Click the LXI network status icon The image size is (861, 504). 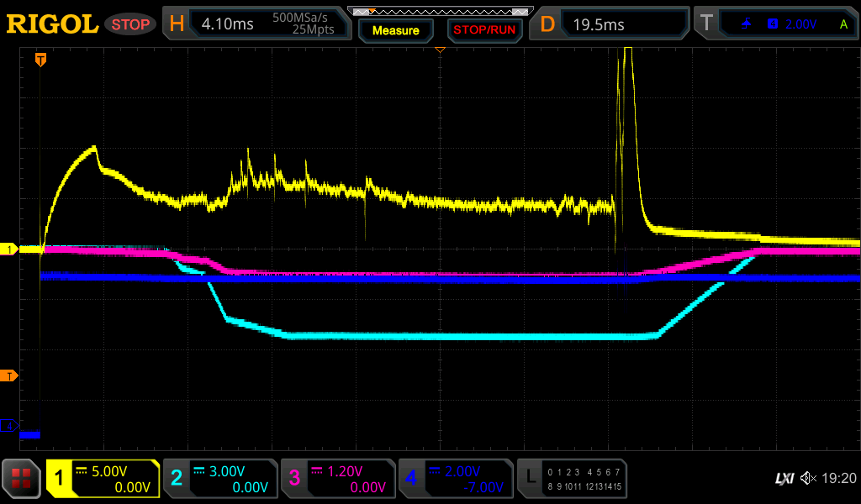tap(784, 478)
